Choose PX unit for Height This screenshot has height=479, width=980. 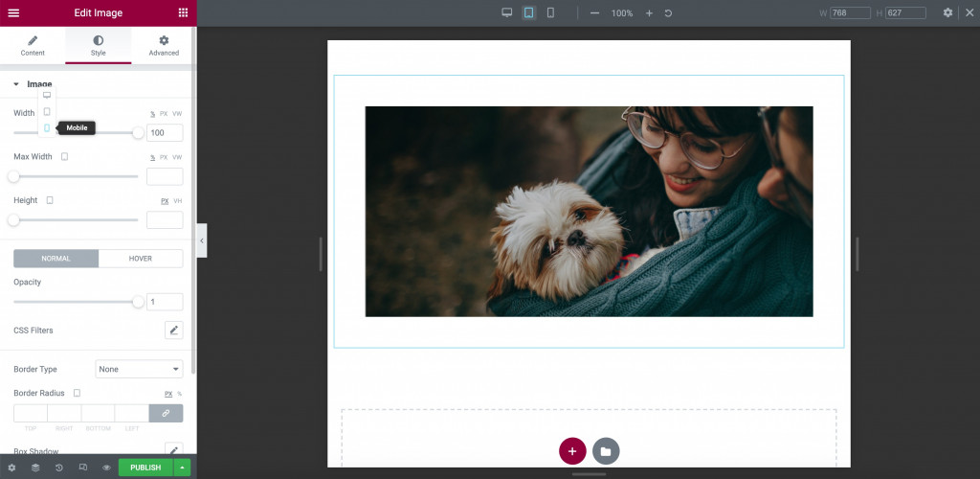[165, 201]
